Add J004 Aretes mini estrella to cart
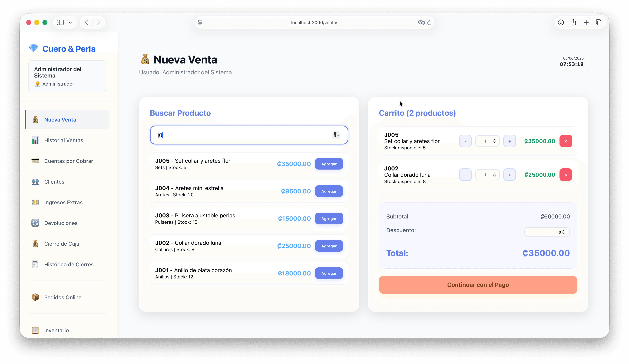 329,191
